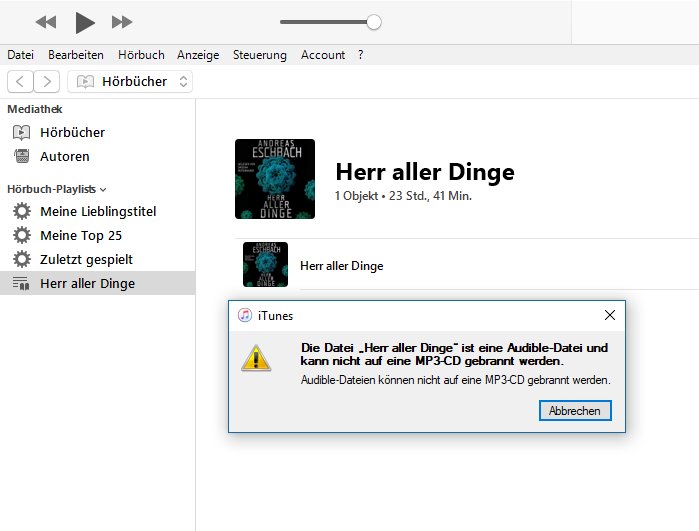Open the Hörbücher media type dropdown
Image resolution: width=699 pixels, height=531 pixels.
click(130, 82)
